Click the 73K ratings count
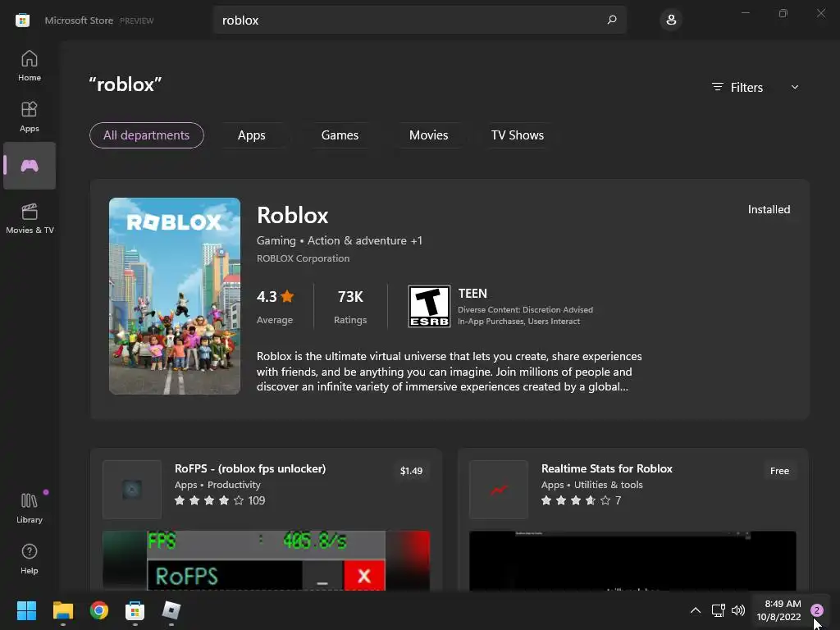Image resolution: width=840 pixels, height=630 pixels. click(350, 297)
